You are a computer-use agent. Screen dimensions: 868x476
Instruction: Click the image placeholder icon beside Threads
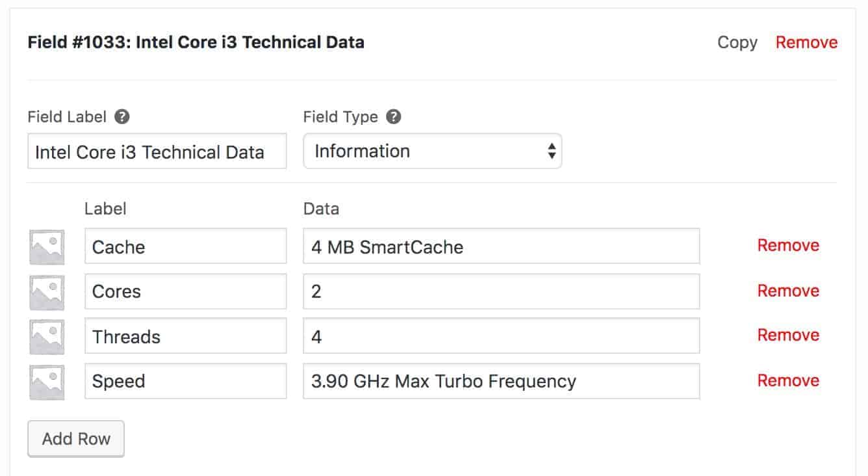pos(47,337)
